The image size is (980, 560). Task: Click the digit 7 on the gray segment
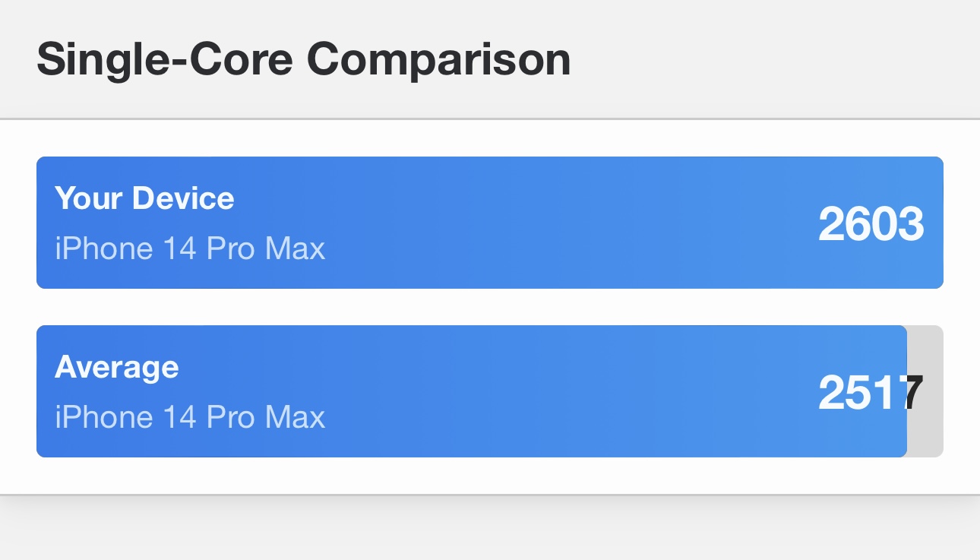point(915,393)
